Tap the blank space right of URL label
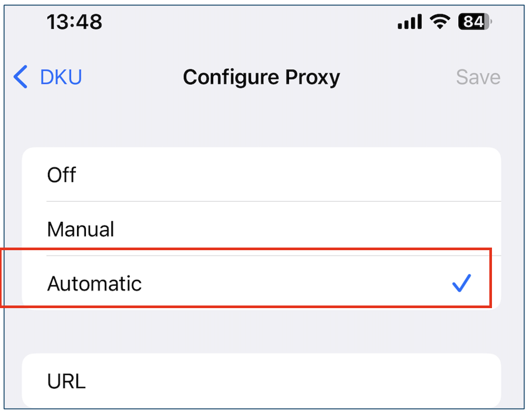532x414 pixels. (292, 381)
